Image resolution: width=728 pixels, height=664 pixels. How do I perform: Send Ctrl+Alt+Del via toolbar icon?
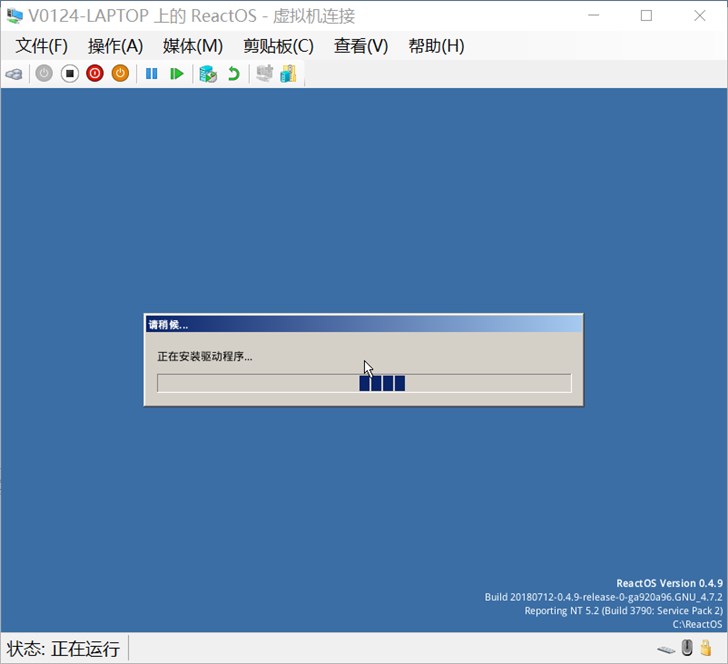click(x=14, y=74)
